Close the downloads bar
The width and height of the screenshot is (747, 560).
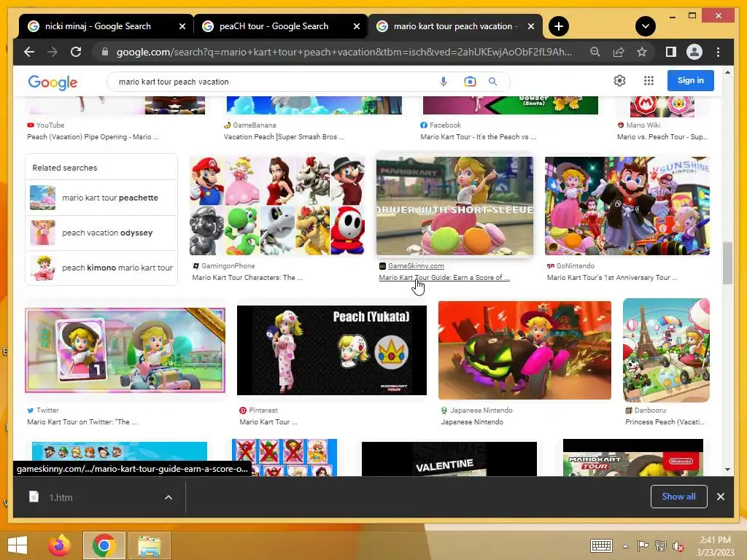tap(720, 497)
